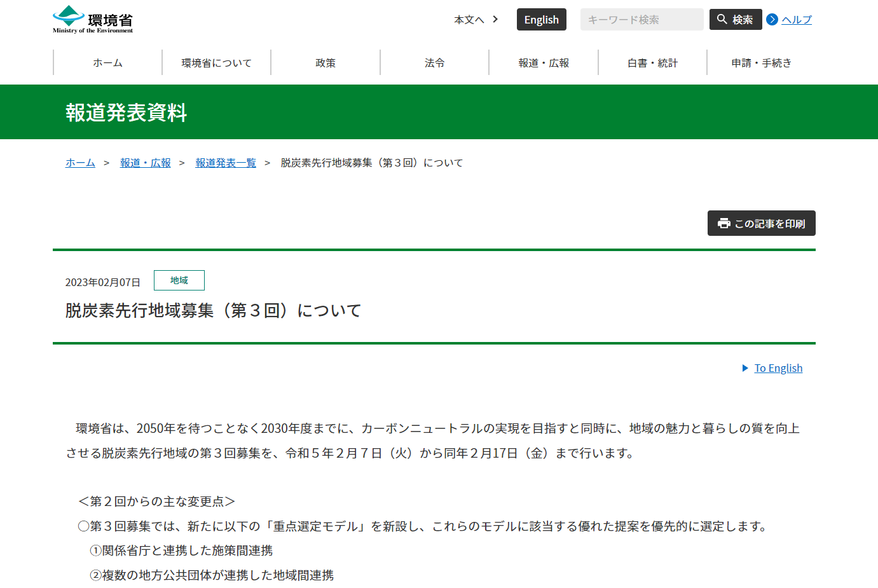878x588 pixels.
Task: Open the 法令 navigation item
Action: click(x=434, y=63)
